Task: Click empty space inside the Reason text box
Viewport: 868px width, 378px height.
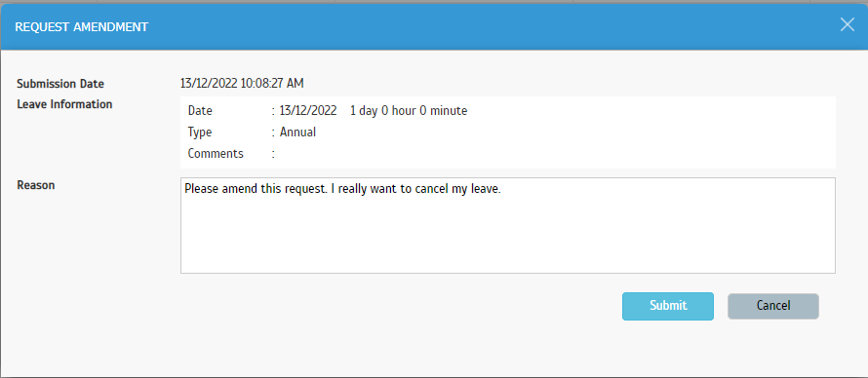Action: click(507, 238)
